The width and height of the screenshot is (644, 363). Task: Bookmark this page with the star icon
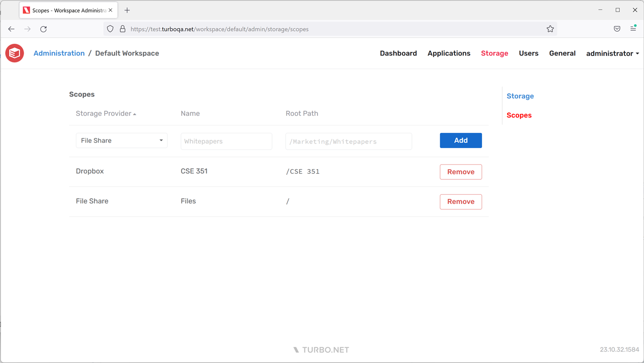(550, 29)
